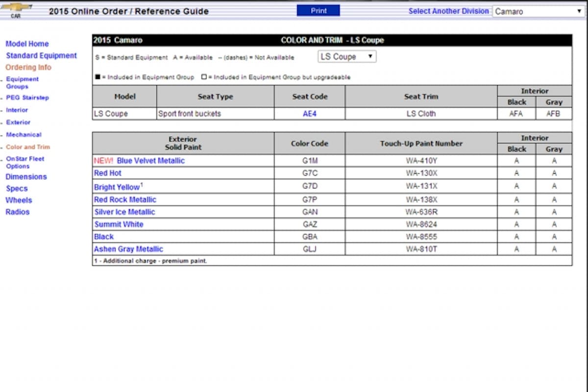588x392 pixels.
Task: Open the Radios section
Action: tap(18, 212)
